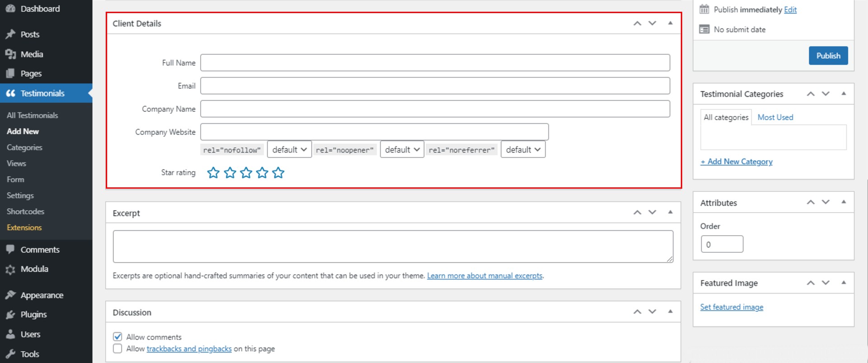
Task: Focus the Email input field
Action: tap(435, 86)
